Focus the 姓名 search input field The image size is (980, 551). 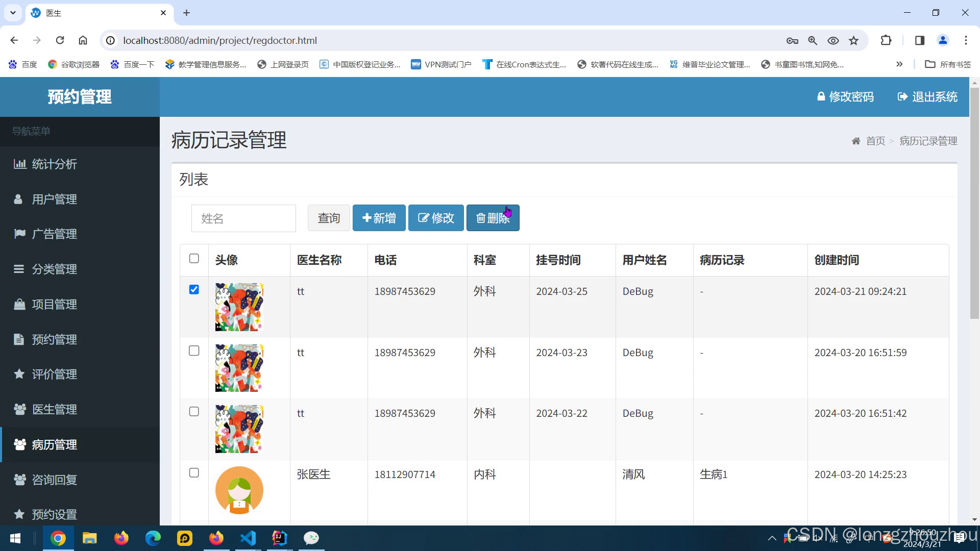tap(243, 218)
